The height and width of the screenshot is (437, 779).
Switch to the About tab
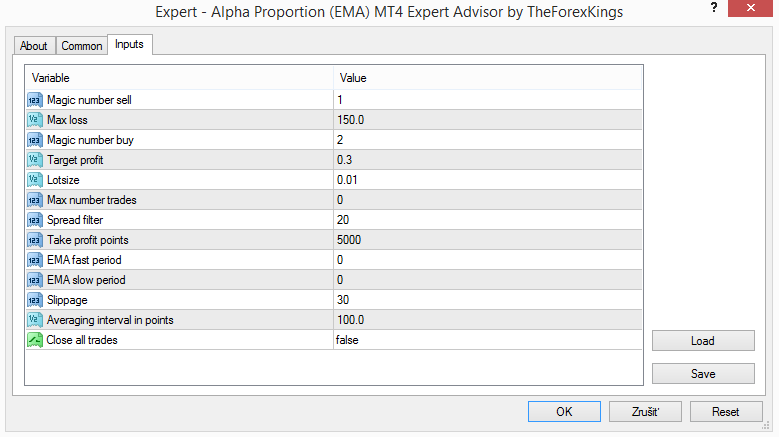[34, 46]
